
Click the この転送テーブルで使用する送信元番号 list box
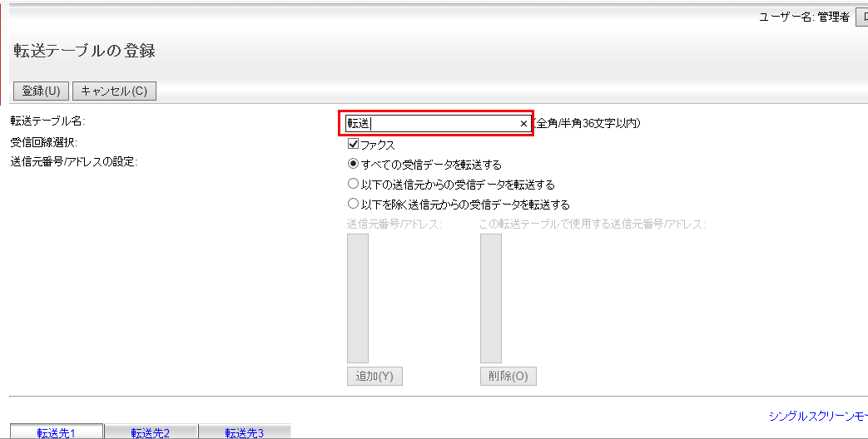[490, 298]
